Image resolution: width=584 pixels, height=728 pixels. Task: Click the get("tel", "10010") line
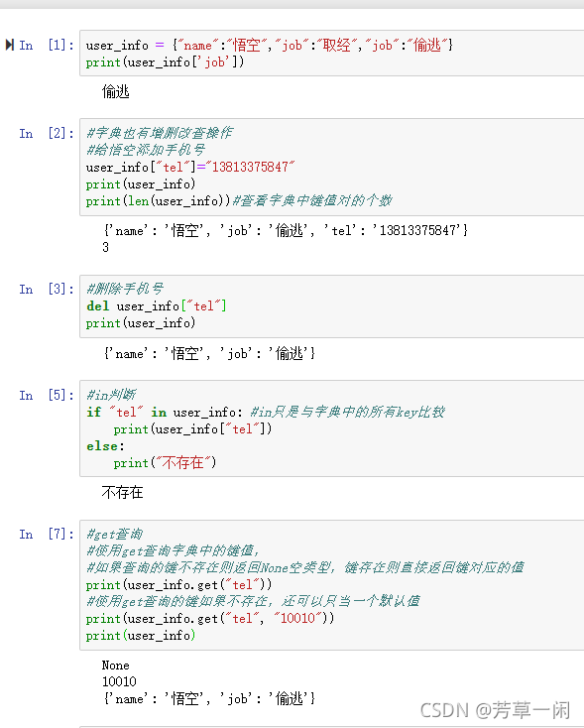pos(210,619)
